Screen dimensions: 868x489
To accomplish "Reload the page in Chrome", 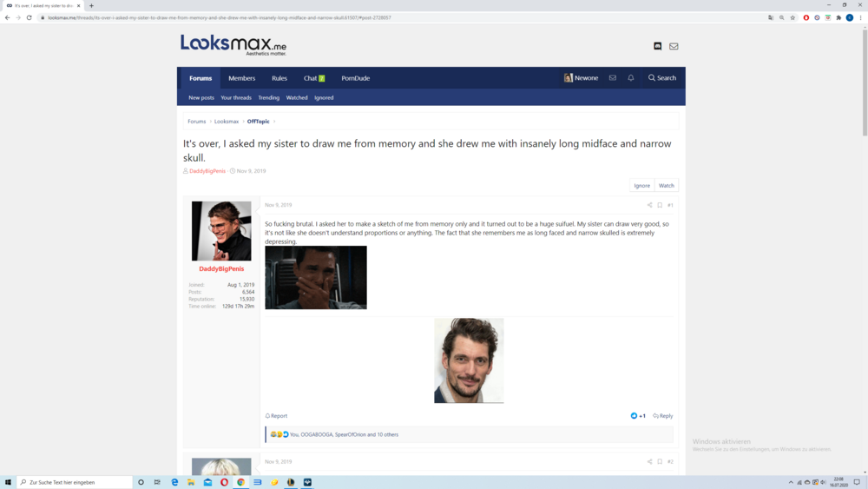I will 29,17.
